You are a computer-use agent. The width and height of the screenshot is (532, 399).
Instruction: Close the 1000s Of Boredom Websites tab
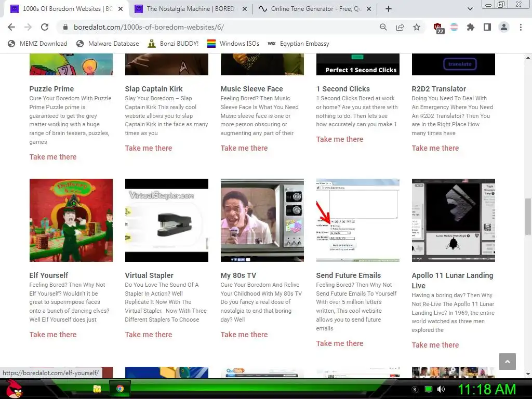point(121,9)
